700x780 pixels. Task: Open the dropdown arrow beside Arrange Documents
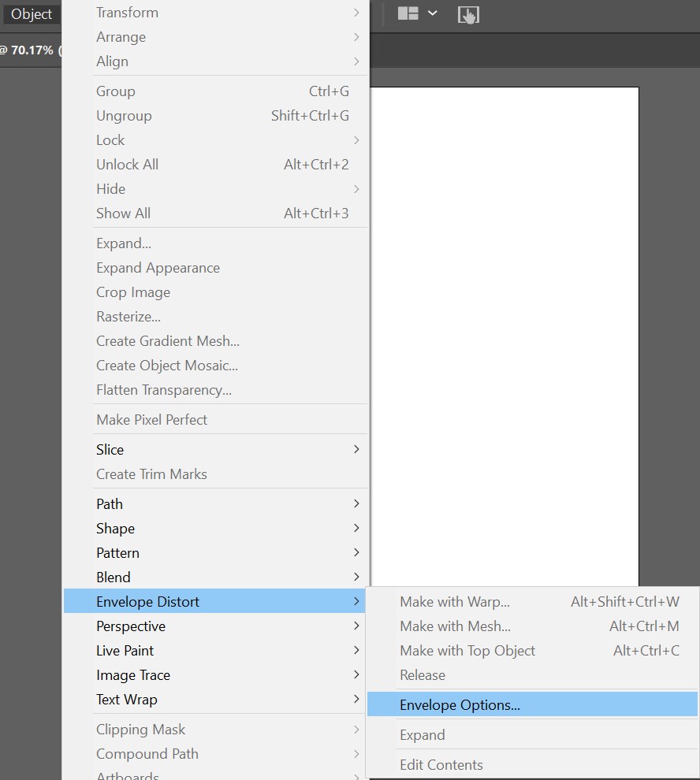click(x=432, y=13)
